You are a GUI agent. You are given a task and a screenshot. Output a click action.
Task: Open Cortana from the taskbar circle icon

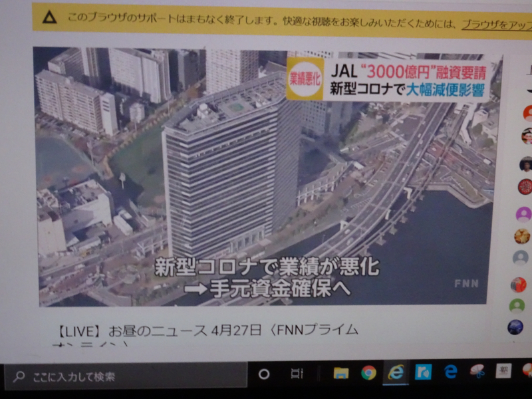(x=264, y=374)
